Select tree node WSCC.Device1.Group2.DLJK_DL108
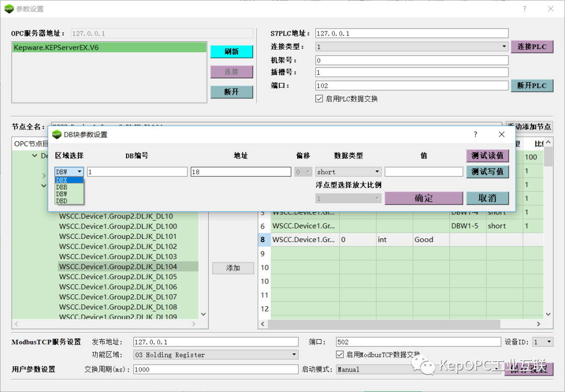 [118, 307]
